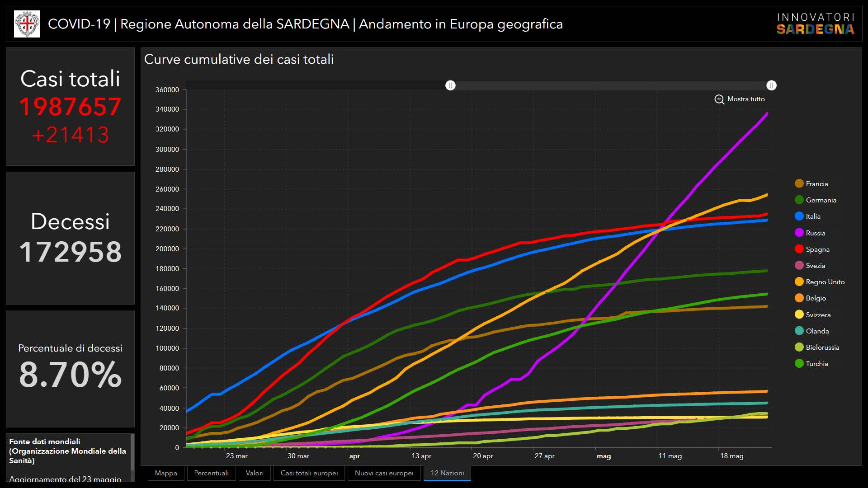Viewport: 868px width, 488px height.
Task: Click the zoom-out magnifier icon
Action: pyautogui.click(x=719, y=99)
